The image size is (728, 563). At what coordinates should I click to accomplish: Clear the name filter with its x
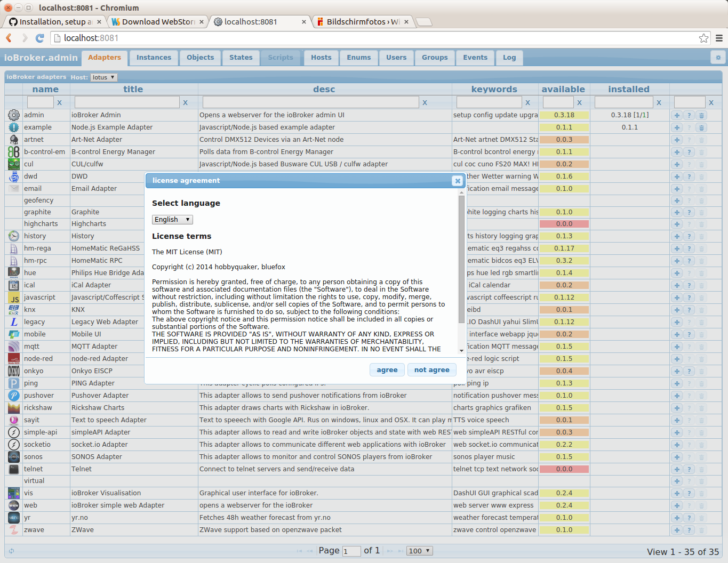(59, 102)
